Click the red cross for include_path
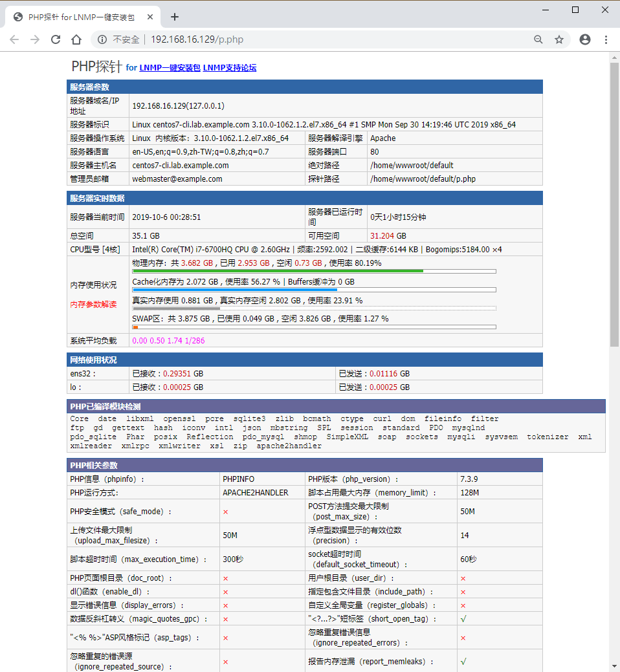 click(x=463, y=592)
